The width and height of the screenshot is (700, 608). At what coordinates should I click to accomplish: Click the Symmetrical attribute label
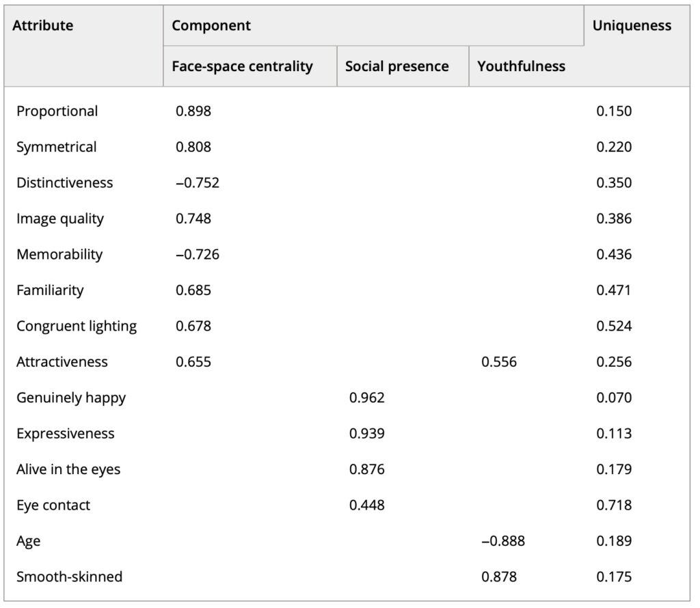[56, 147]
